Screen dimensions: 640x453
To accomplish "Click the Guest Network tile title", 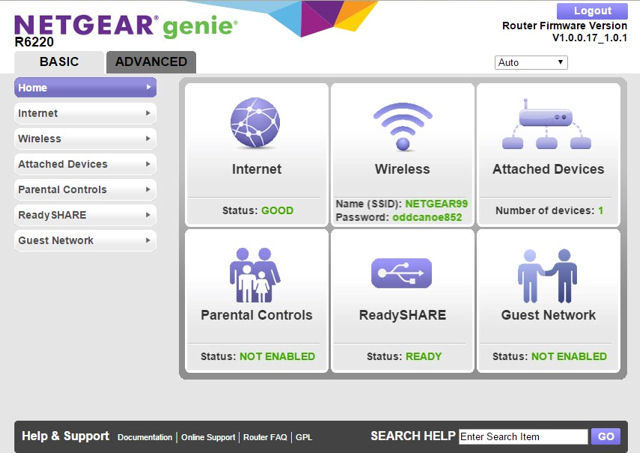I will [x=548, y=315].
